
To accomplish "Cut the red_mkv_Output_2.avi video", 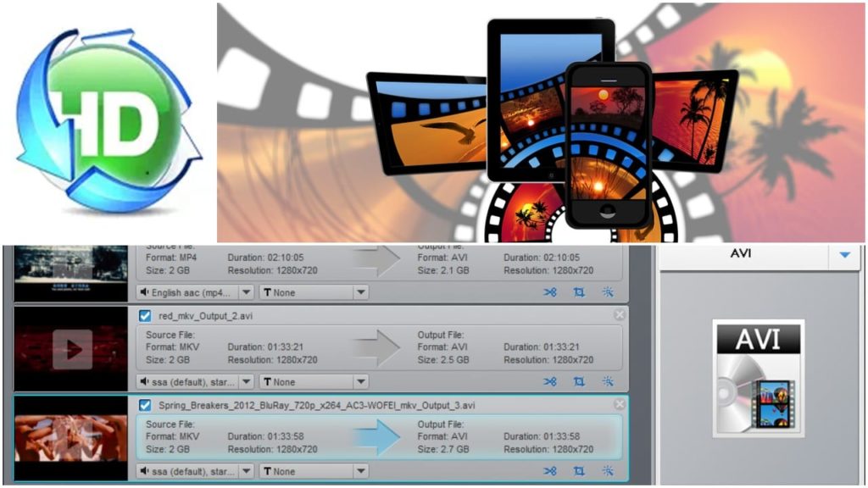I will pyautogui.click(x=549, y=382).
